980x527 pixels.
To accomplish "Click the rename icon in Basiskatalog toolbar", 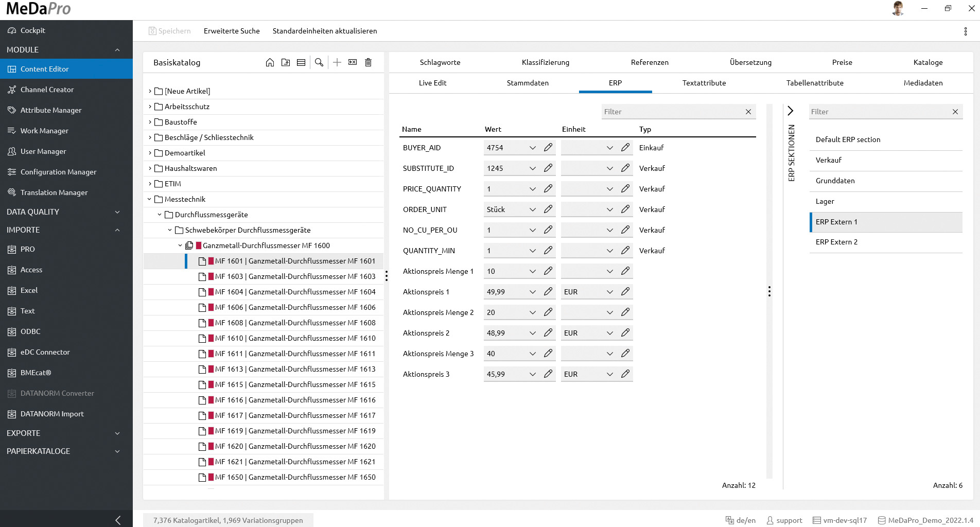I will click(x=353, y=62).
